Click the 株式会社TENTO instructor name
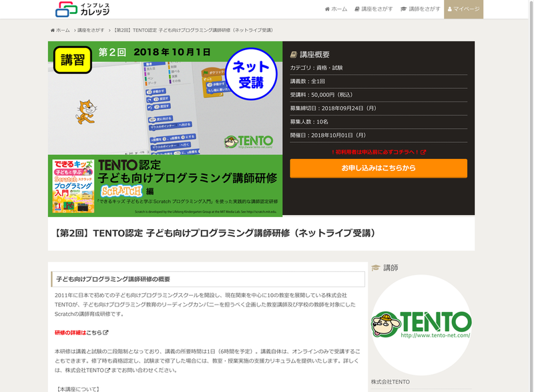The image size is (534, 392). coord(390,382)
